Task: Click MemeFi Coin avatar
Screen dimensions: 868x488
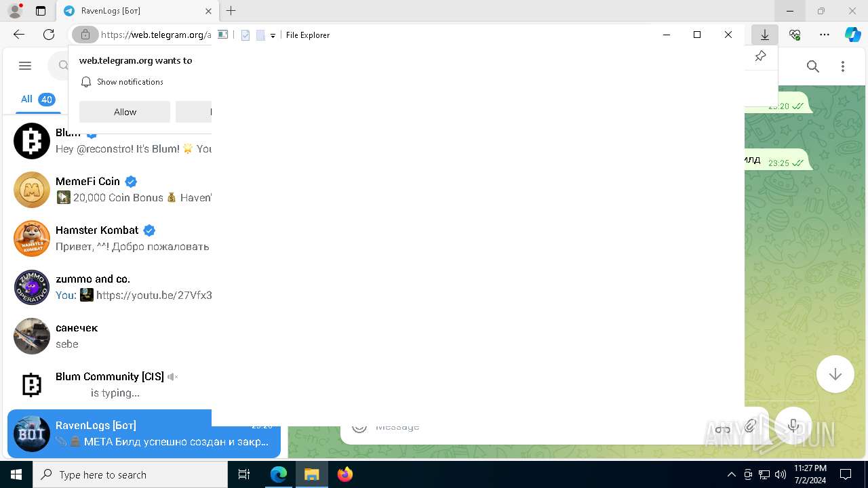Action: pyautogui.click(x=32, y=190)
